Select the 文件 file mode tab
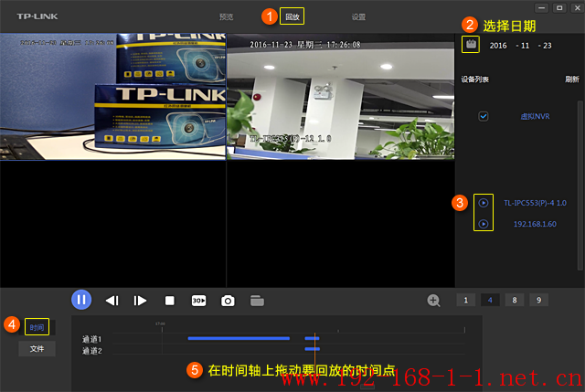The height and width of the screenshot is (392, 585). [x=37, y=349]
